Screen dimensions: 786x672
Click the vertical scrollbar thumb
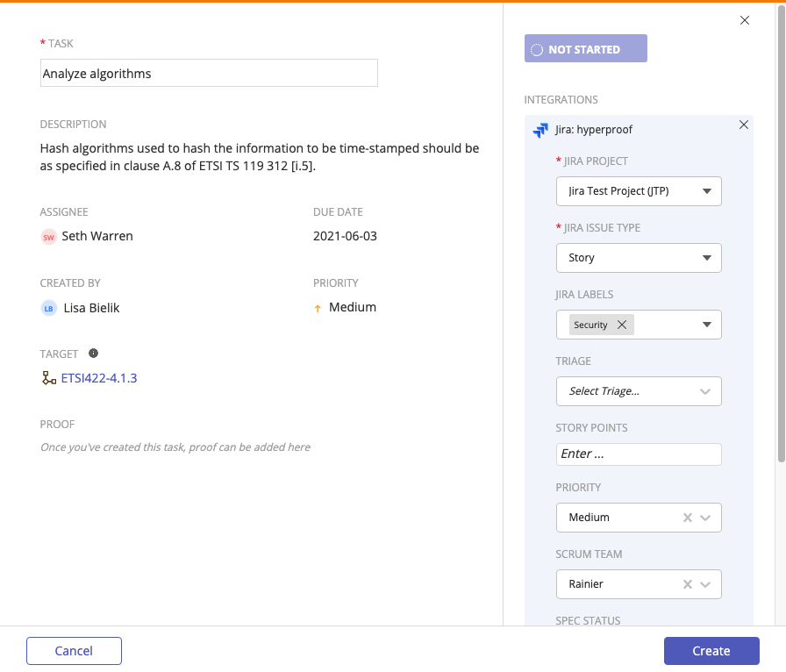(781, 233)
